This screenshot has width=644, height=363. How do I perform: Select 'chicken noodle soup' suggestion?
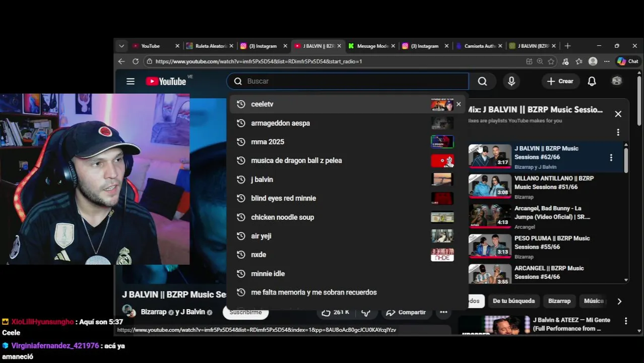point(348,217)
